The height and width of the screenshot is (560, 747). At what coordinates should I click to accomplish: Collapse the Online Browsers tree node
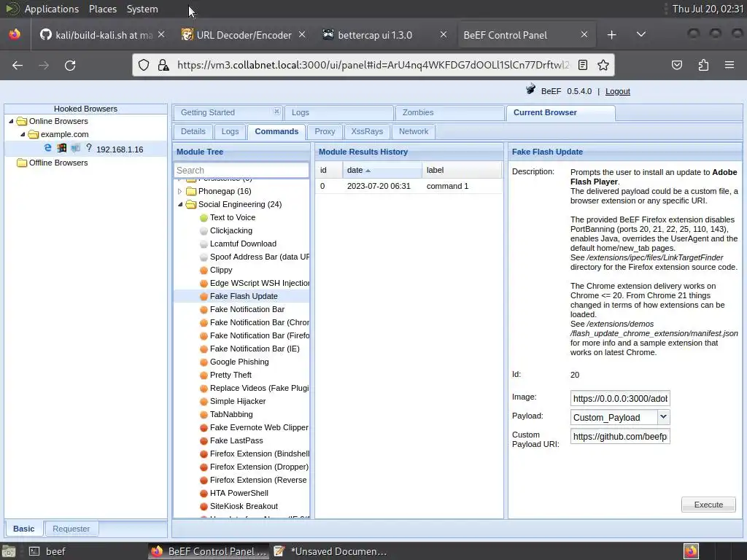pos(11,122)
